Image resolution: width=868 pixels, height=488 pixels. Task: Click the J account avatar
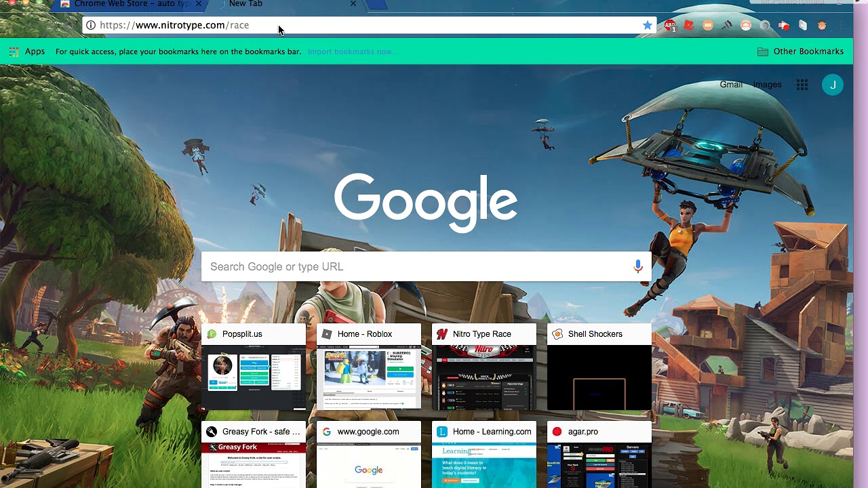[833, 85]
